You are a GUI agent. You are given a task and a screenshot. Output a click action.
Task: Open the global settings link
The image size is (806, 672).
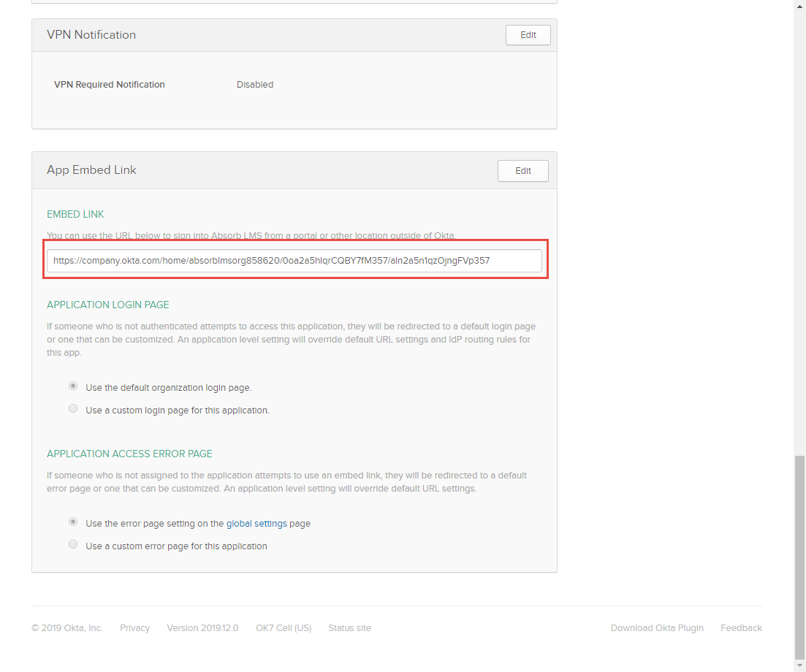256,524
